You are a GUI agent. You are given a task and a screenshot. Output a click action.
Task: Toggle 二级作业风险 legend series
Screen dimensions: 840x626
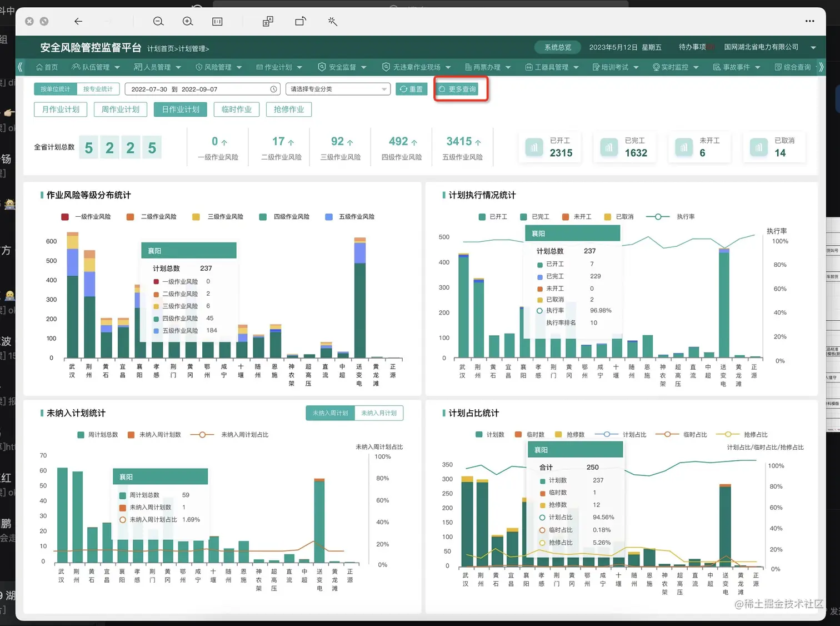pos(152,217)
